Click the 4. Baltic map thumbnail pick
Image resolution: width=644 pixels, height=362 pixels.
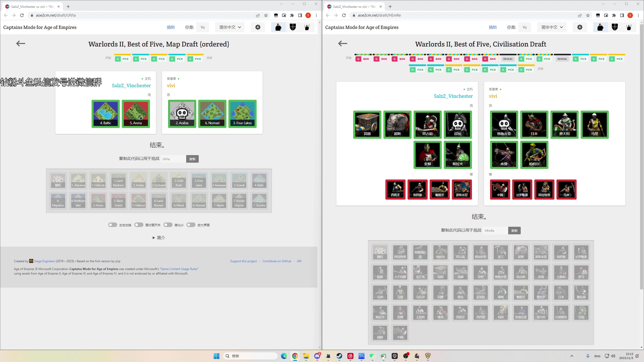click(106, 114)
